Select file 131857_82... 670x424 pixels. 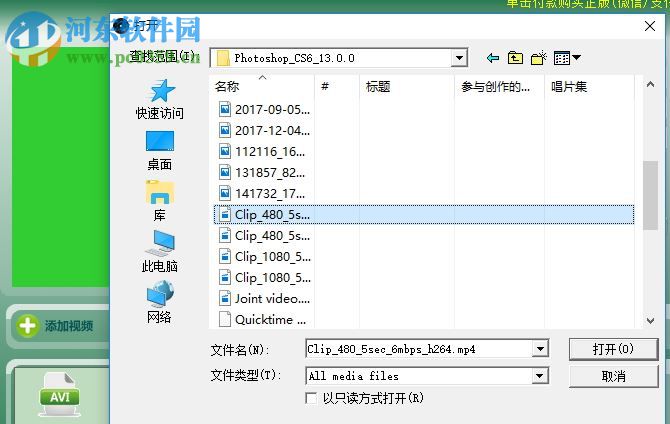click(262, 172)
